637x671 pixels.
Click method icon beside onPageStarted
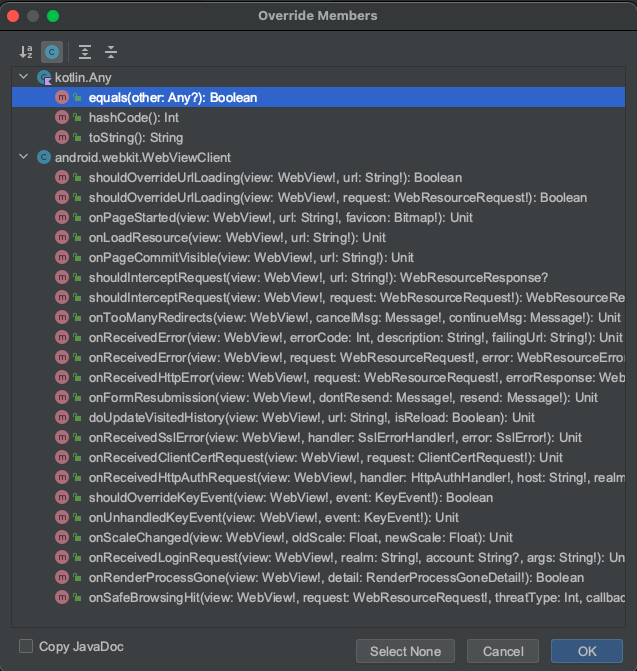coord(62,217)
